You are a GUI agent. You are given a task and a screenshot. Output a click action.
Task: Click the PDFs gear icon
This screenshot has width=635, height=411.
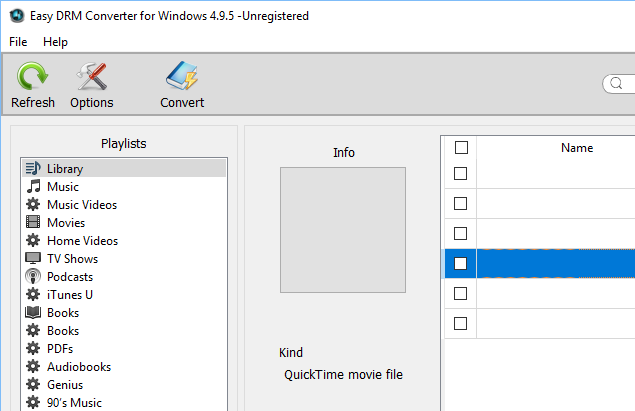point(33,348)
